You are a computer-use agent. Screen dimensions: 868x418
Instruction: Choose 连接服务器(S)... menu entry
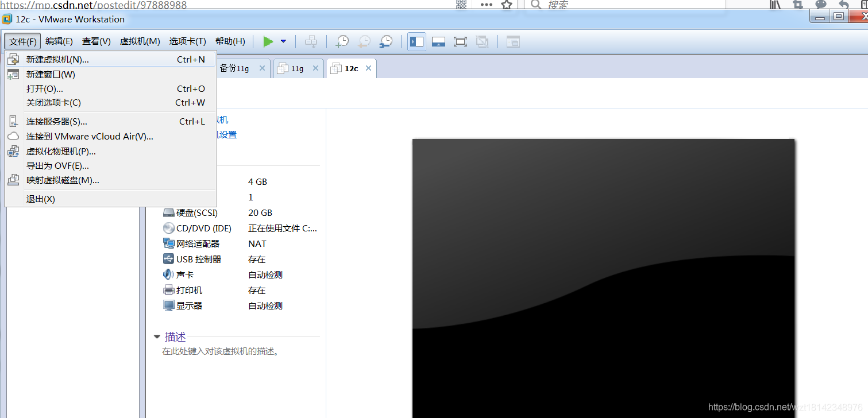(x=110, y=121)
